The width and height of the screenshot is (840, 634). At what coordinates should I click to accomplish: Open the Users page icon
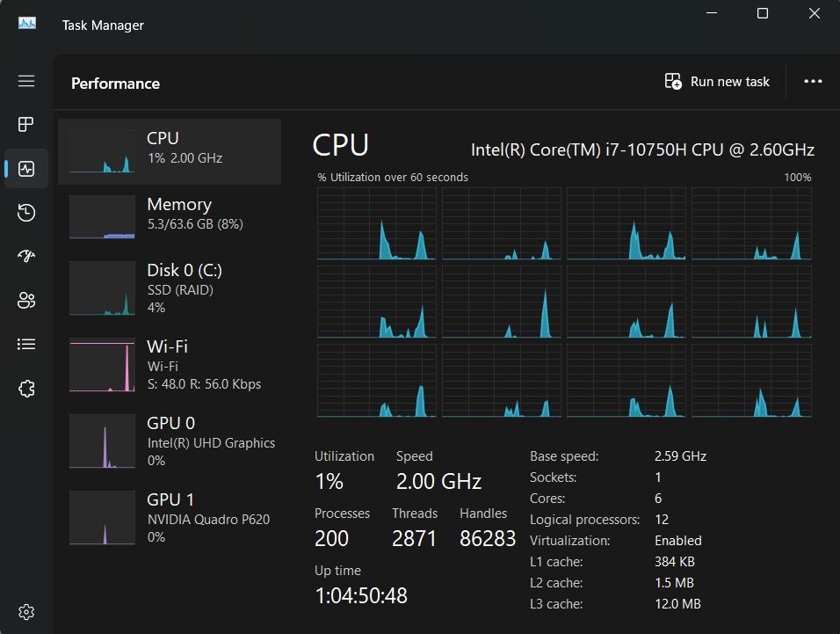point(26,300)
